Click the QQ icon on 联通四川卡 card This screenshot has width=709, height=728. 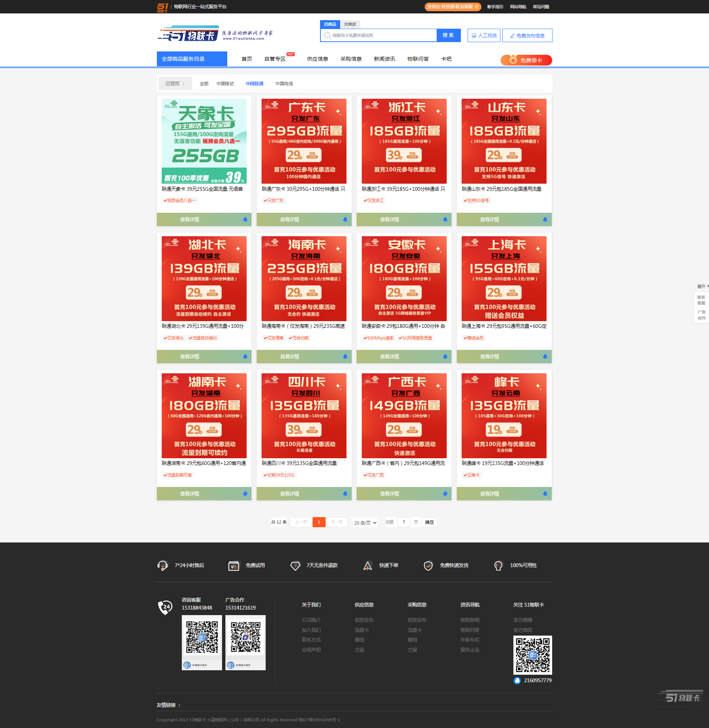[345, 494]
